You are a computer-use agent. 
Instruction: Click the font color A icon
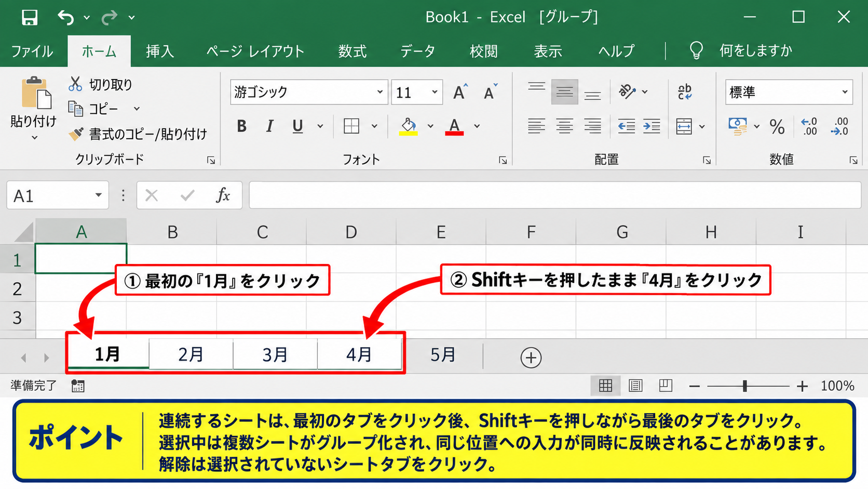click(x=454, y=126)
